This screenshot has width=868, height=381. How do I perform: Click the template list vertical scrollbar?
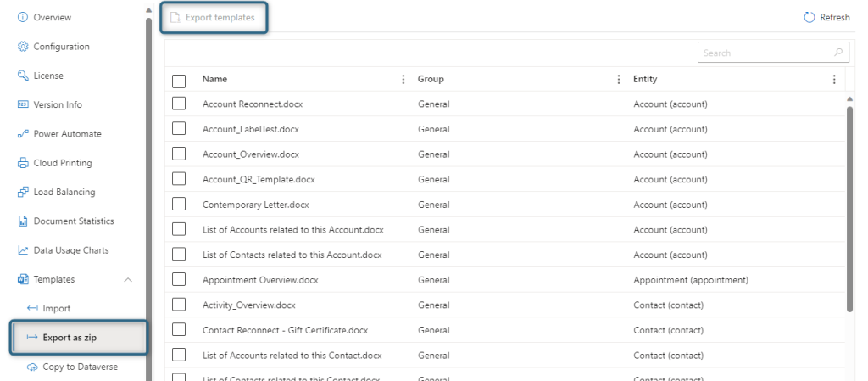pos(850,209)
